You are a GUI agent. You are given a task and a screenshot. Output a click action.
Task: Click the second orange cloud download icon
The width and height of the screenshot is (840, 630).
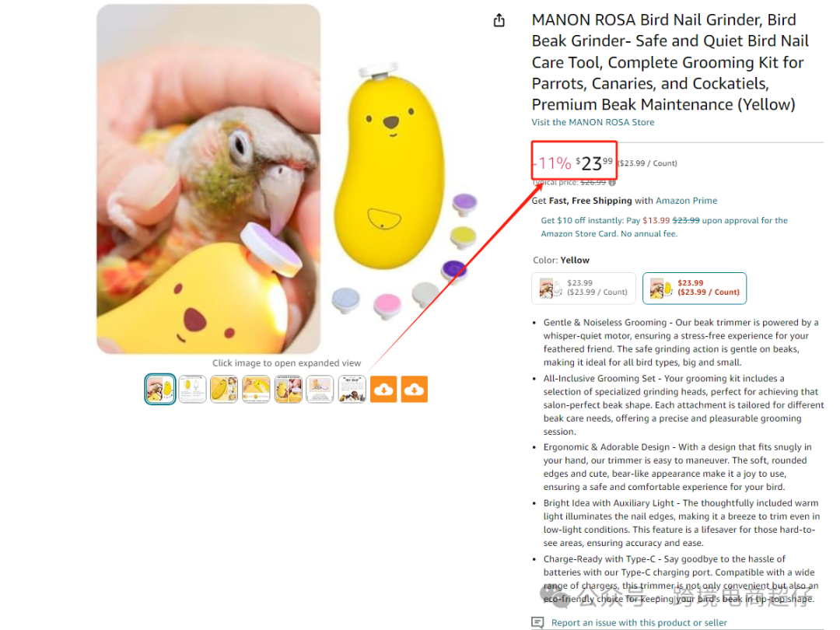[414, 389]
